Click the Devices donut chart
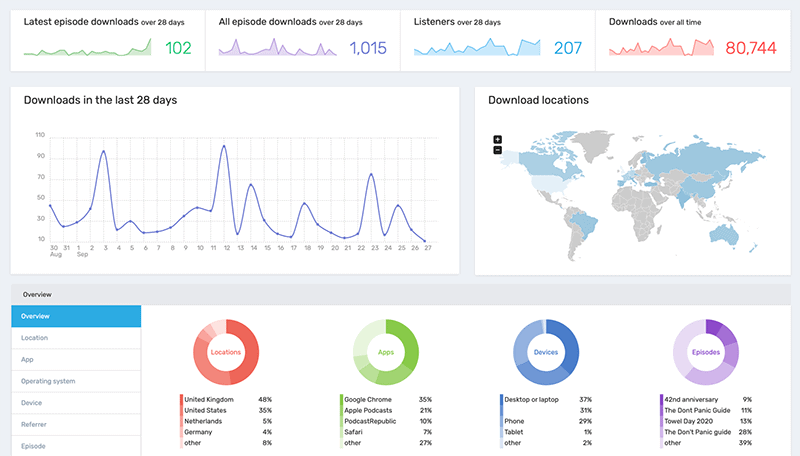 pos(546,352)
